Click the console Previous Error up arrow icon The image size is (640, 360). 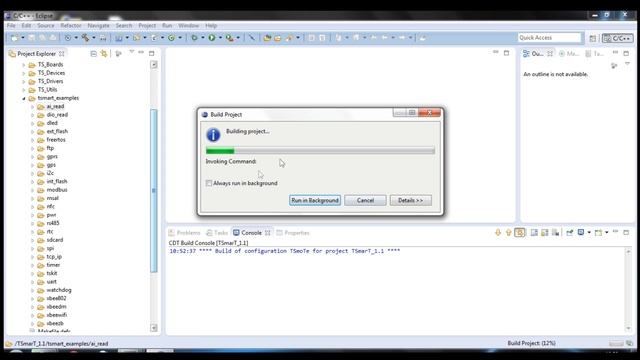(508, 233)
